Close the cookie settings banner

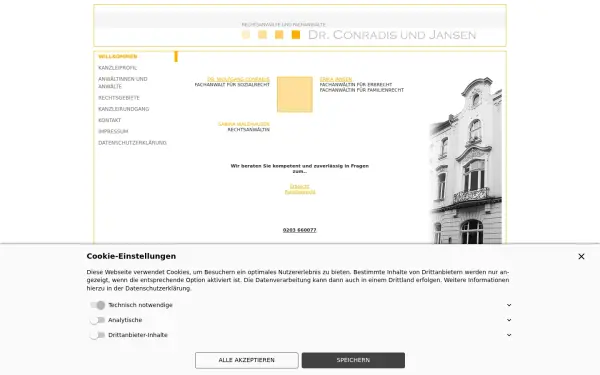[x=581, y=256]
